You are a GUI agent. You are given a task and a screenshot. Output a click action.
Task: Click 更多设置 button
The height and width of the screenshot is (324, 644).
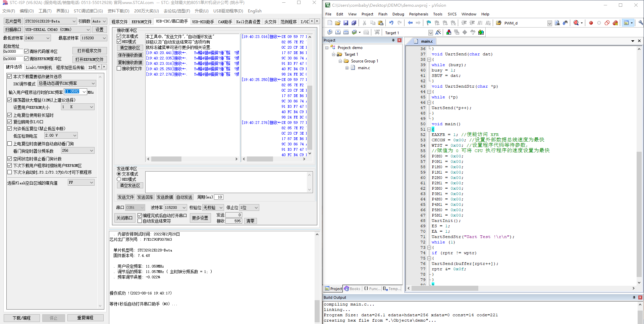(200, 218)
